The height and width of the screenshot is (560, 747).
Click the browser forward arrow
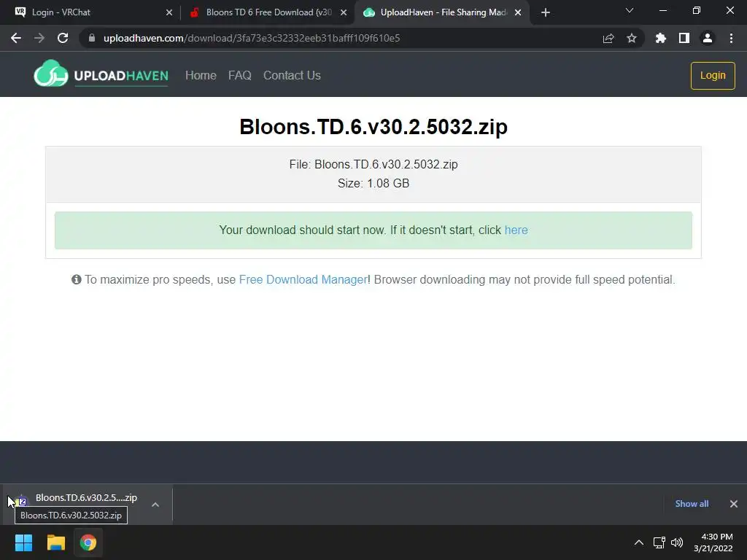pyautogui.click(x=39, y=38)
